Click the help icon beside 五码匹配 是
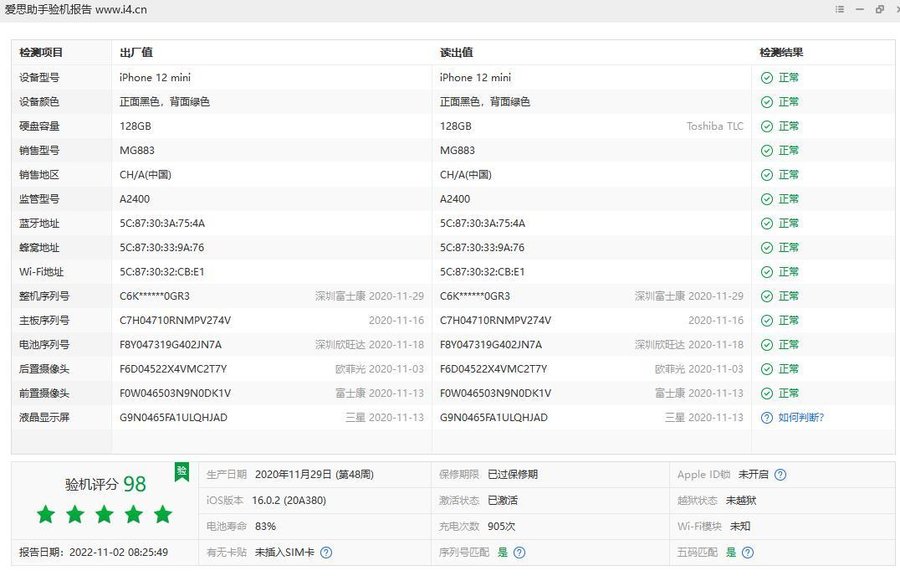 point(747,552)
